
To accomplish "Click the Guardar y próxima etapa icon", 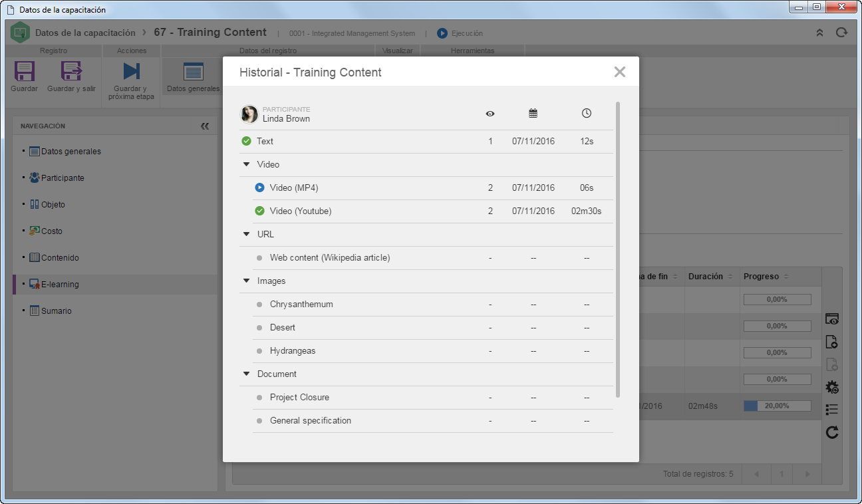I will [x=131, y=71].
